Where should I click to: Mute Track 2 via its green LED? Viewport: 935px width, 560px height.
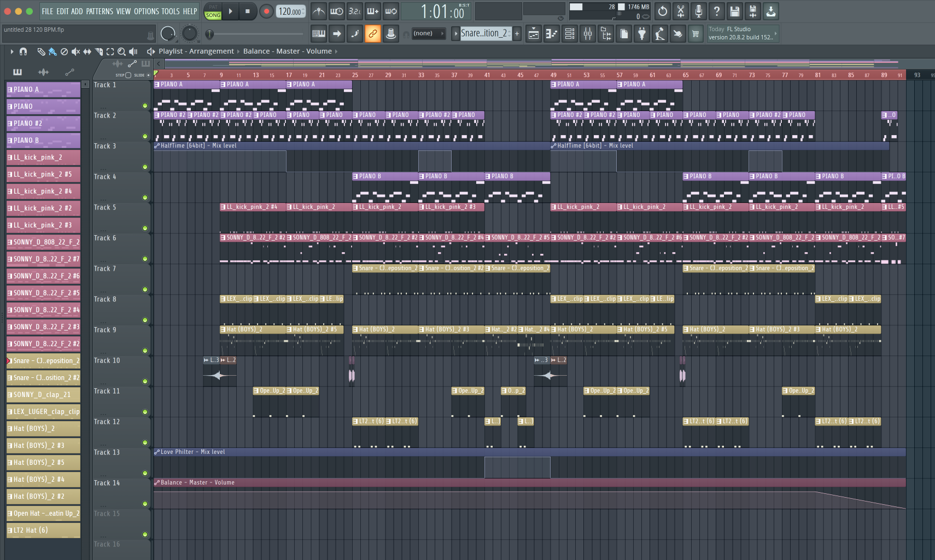[145, 136]
